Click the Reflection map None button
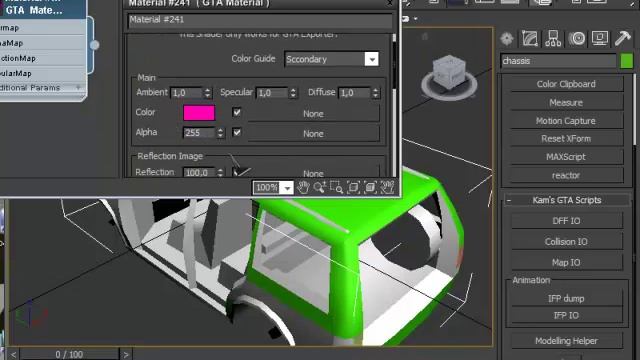The width and height of the screenshot is (640, 360). [x=313, y=172]
